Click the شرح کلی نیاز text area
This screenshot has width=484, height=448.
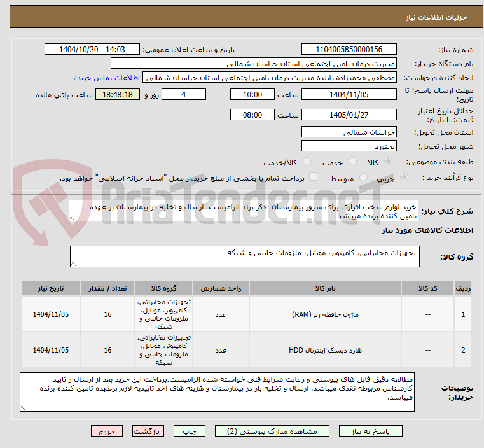244,211
